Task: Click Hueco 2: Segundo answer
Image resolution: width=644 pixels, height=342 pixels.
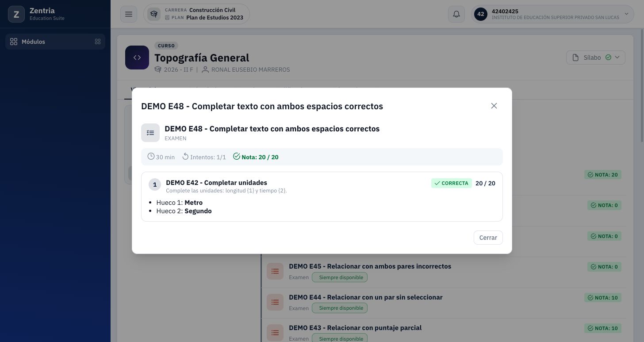Action: [x=184, y=211]
